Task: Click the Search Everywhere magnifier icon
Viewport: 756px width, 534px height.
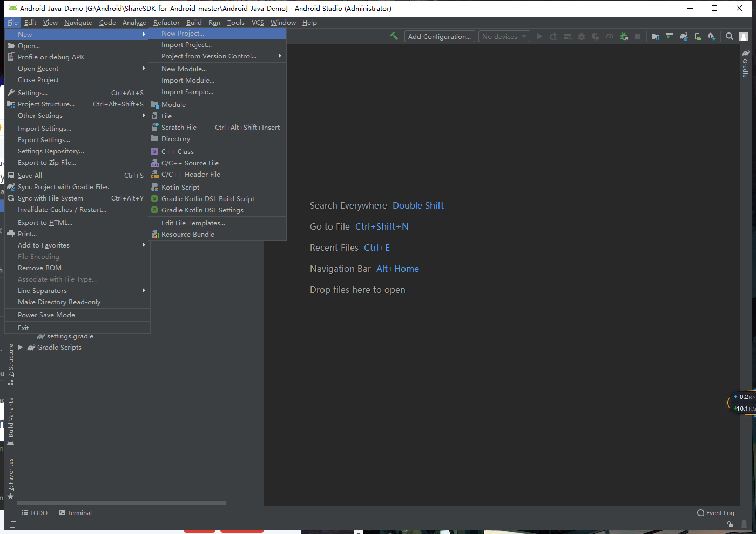Action: click(x=730, y=36)
